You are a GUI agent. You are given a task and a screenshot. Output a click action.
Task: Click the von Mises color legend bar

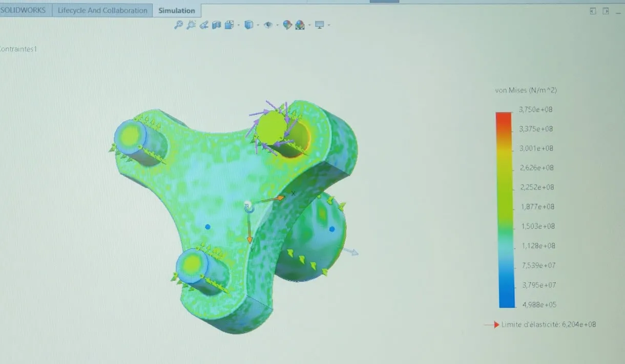(x=504, y=209)
